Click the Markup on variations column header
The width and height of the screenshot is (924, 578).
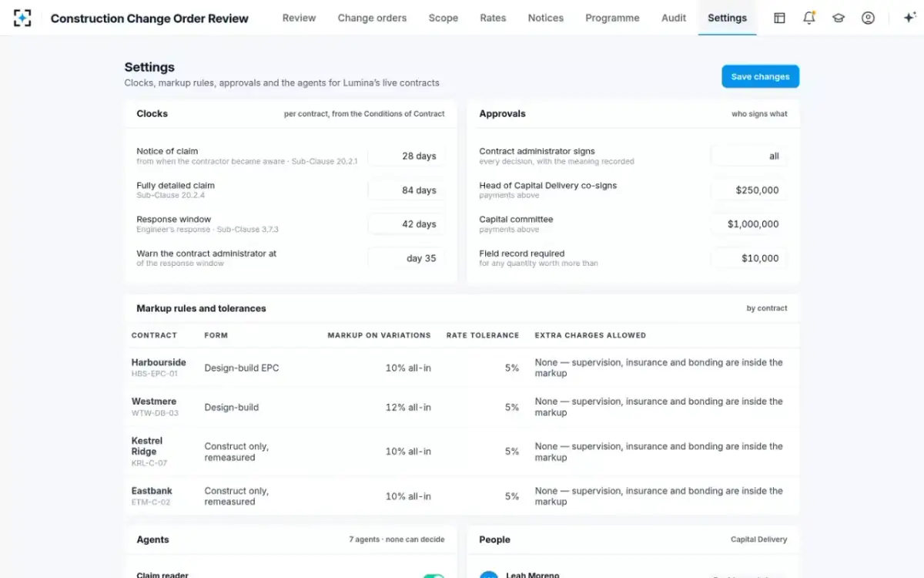coord(379,335)
